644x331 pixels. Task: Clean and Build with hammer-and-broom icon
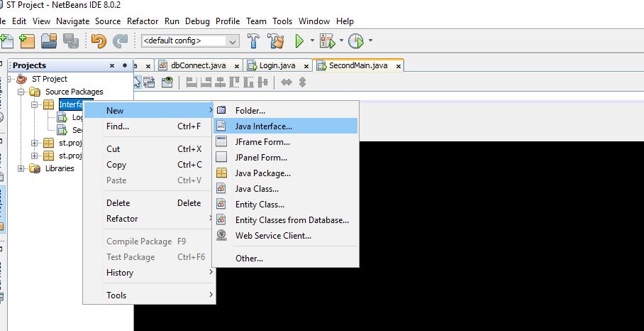coord(276,40)
